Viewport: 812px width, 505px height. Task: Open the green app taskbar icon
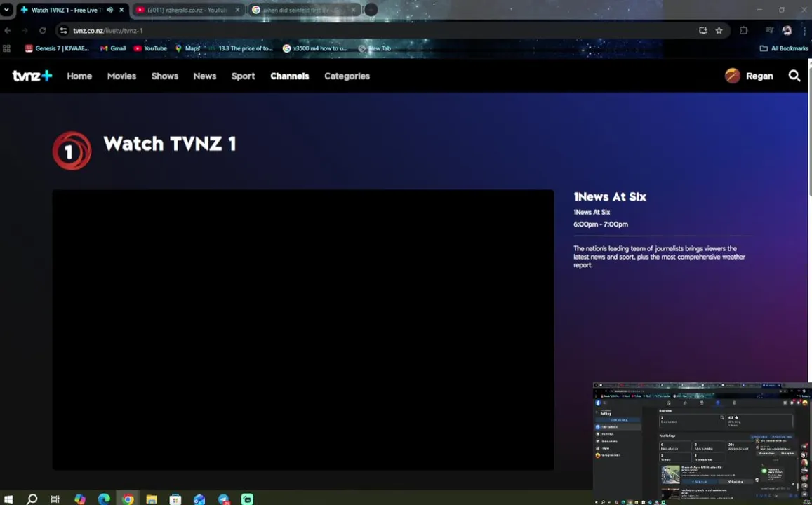click(x=247, y=499)
